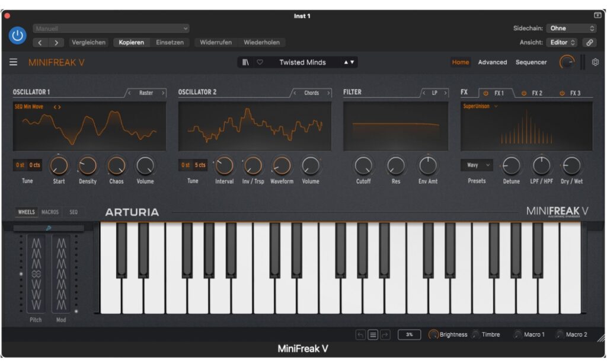Viewport: 607px width, 364px height.
Task: Click the Oscillator 1 Chaos knob
Action: pos(116,165)
